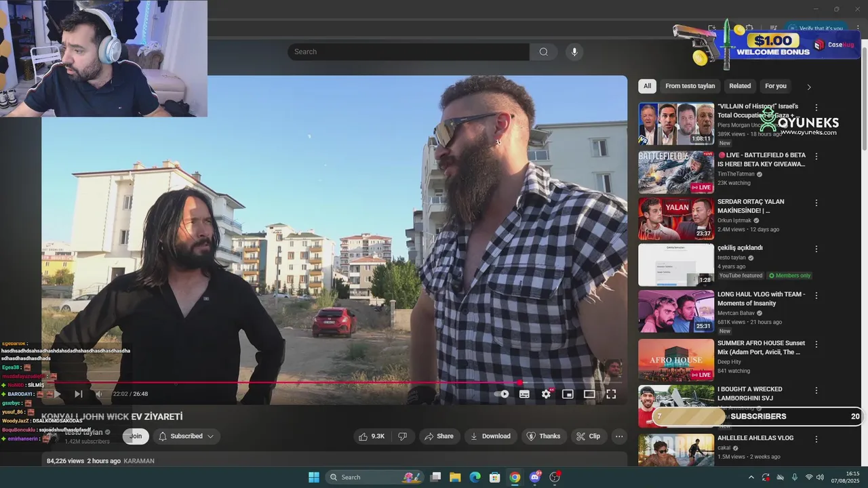Open Microsoft Edge from the taskbar

[475, 477]
